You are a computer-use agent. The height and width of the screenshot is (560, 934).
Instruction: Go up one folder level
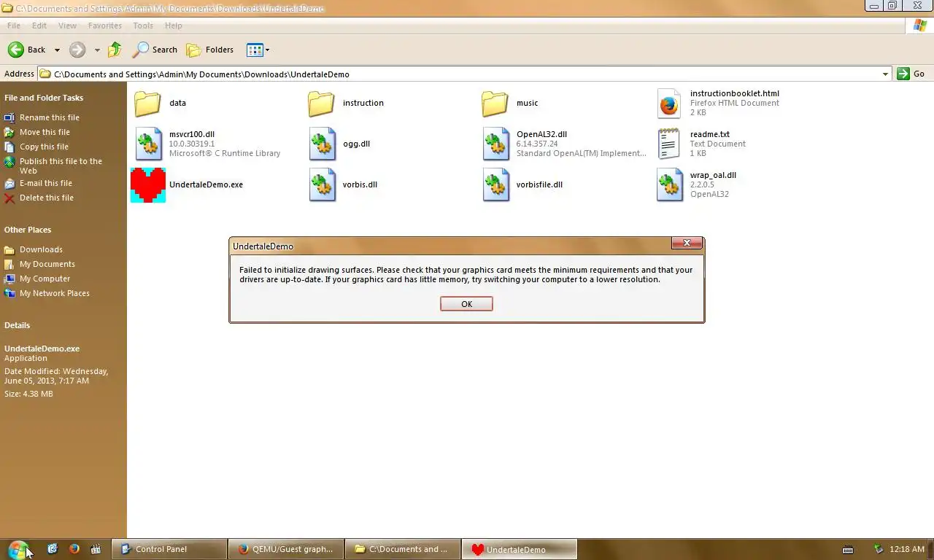click(x=115, y=50)
